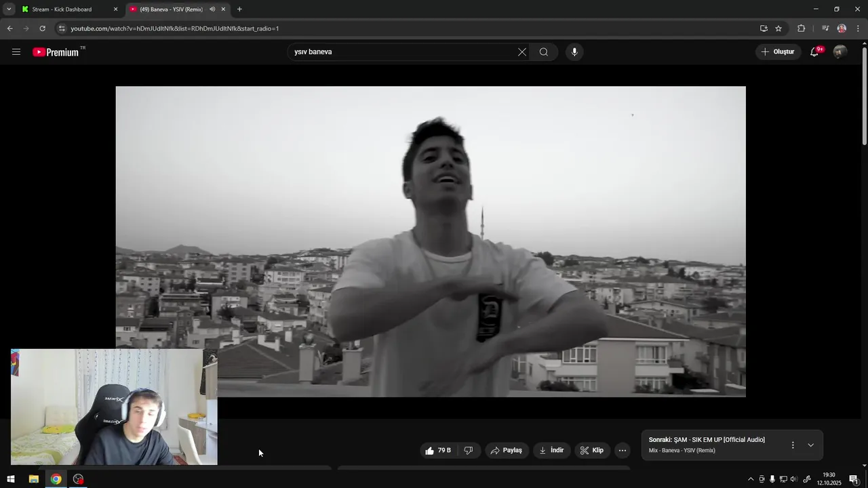The width and height of the screenshot is (868, 488).
Task: Open the tab search dropdown arrow
Action: click(9, 9)
